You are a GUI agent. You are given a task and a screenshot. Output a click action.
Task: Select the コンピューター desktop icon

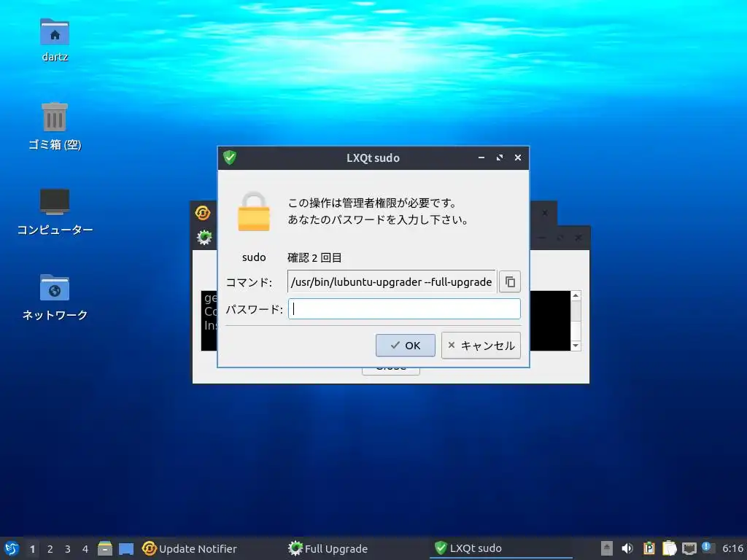[x=55, y=212]
